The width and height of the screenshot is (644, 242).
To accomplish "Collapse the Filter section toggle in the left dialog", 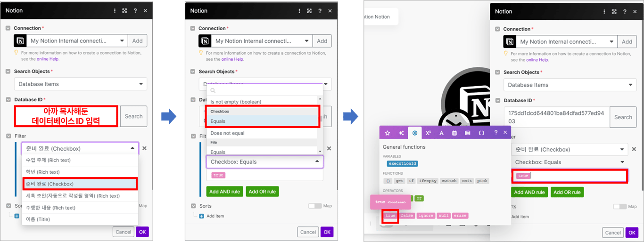I will (8, 136).
